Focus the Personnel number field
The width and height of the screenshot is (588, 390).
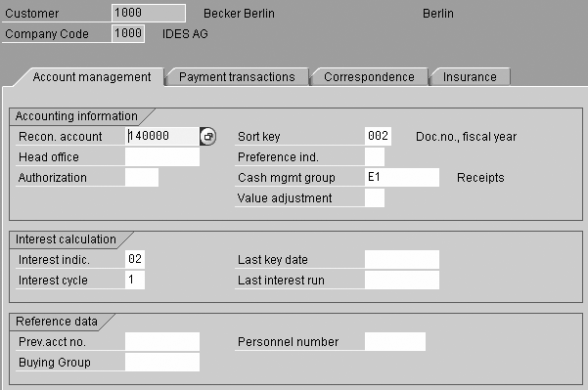click(395, 342)
